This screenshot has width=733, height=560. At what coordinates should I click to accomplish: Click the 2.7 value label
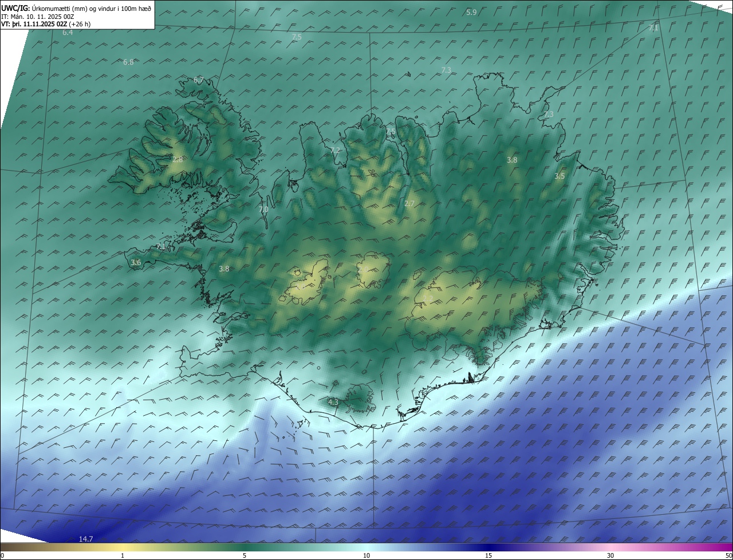[409, 203]
